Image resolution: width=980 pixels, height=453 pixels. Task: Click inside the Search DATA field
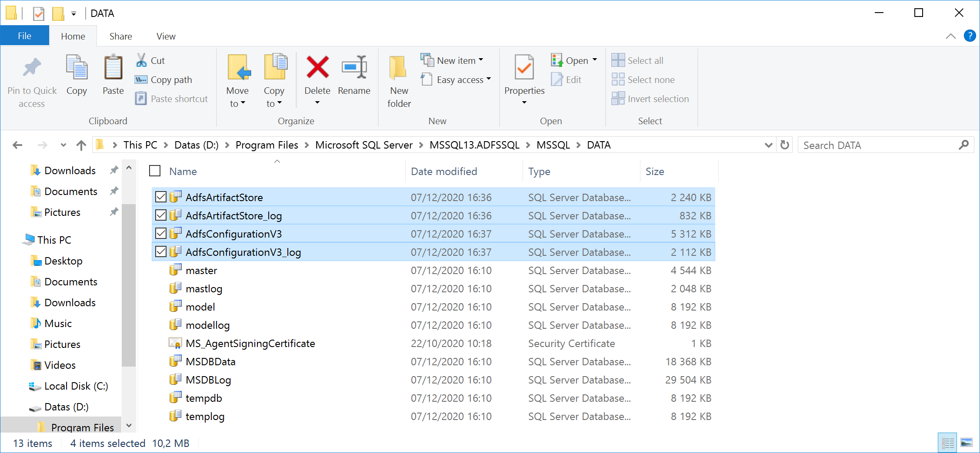click(870, 145)
